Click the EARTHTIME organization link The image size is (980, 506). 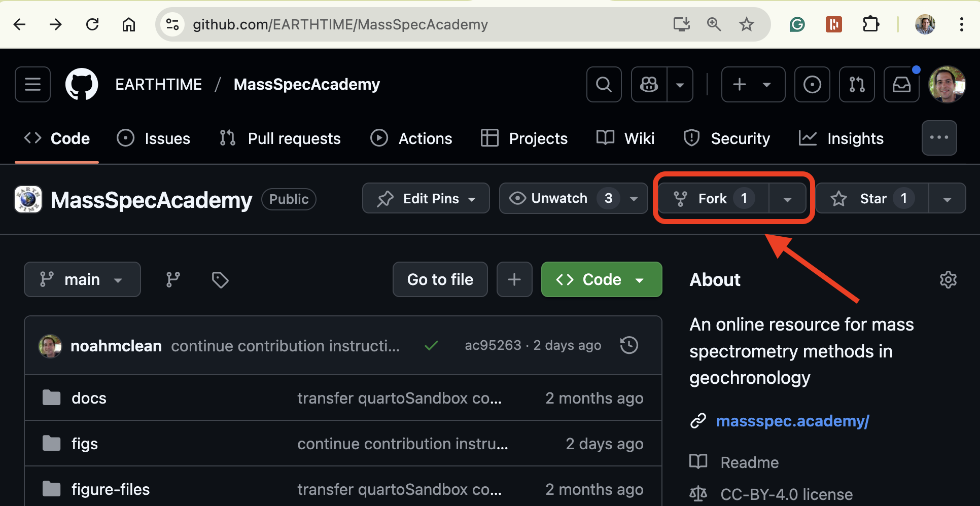[x=159, y=84]
